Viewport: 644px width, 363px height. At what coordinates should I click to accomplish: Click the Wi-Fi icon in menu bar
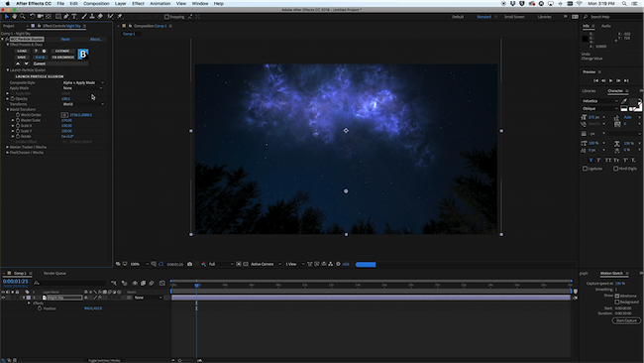point(580,3)
